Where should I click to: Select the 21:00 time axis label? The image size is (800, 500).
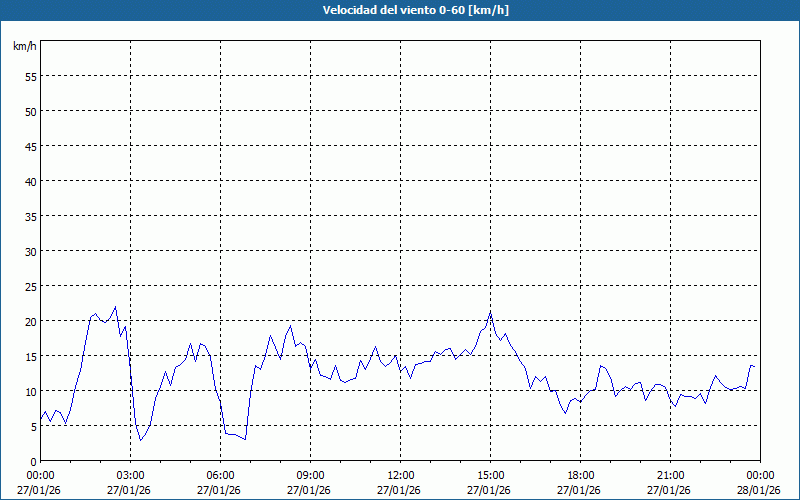tap(670, 475)
